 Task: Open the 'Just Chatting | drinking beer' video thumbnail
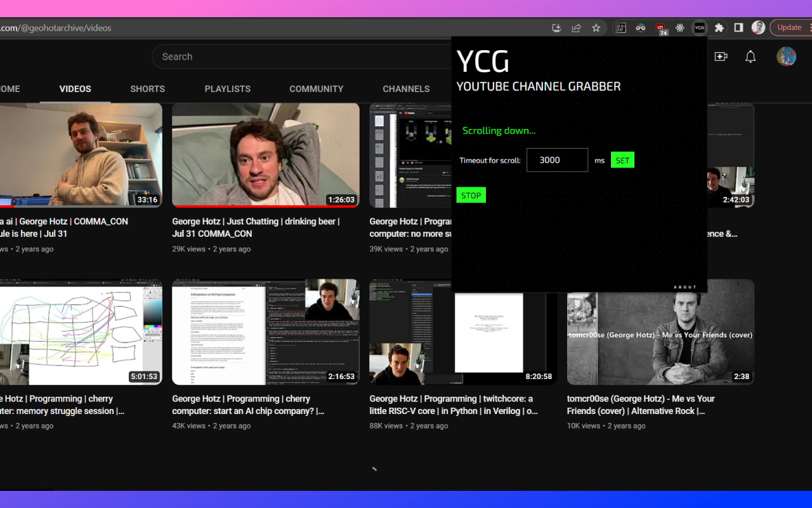point(266,156)
